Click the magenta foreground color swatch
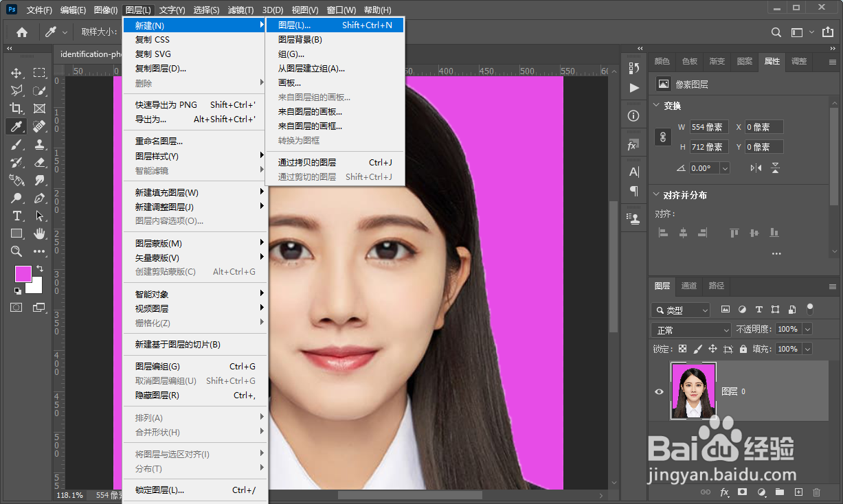 click(x=23, y=273)
